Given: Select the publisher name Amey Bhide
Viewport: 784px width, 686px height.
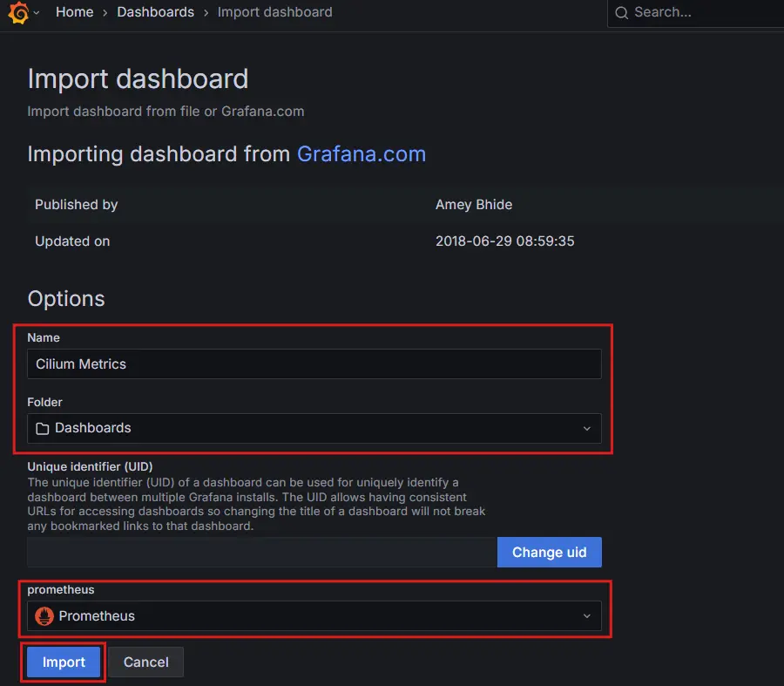Looking at the screenshot, I should pos(474,205).
